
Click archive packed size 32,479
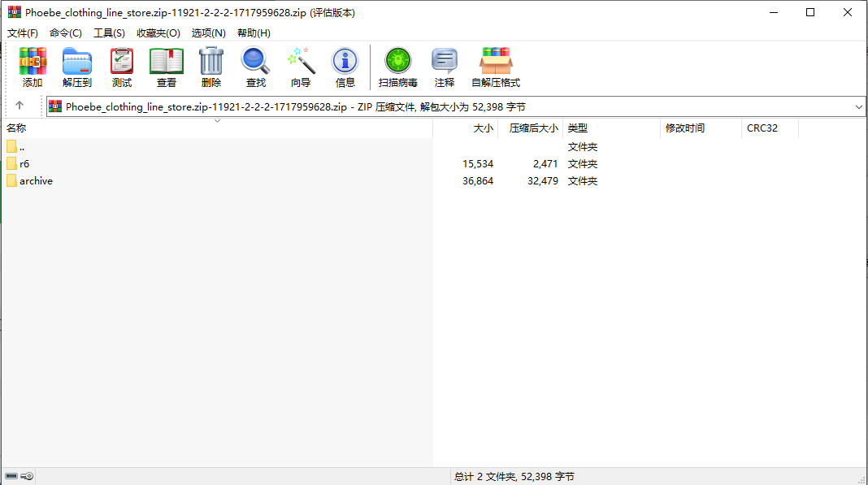tap(543, 181)
